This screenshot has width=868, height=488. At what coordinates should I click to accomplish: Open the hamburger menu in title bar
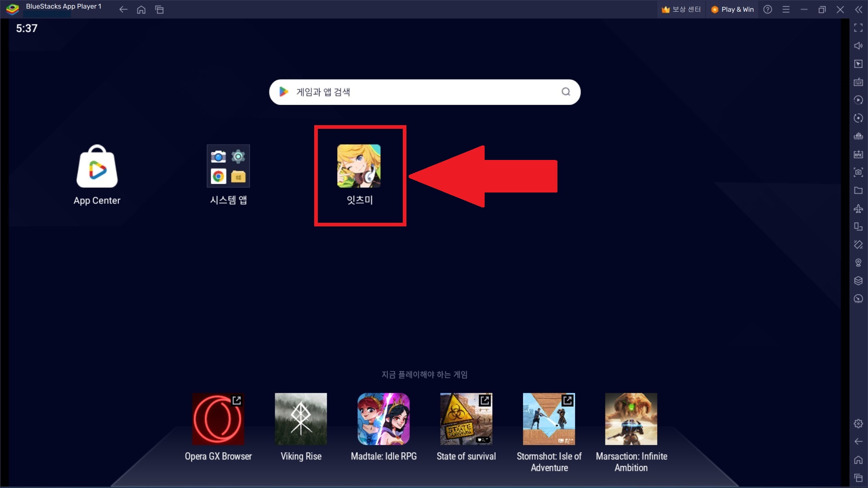coord(786,9)
